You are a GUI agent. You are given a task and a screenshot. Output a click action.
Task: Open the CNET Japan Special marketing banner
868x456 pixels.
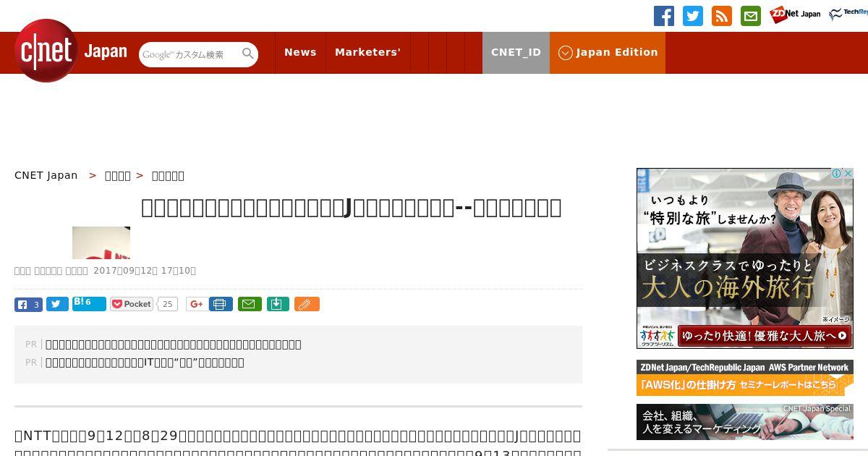pyautogui.click(x=745, y=422)
